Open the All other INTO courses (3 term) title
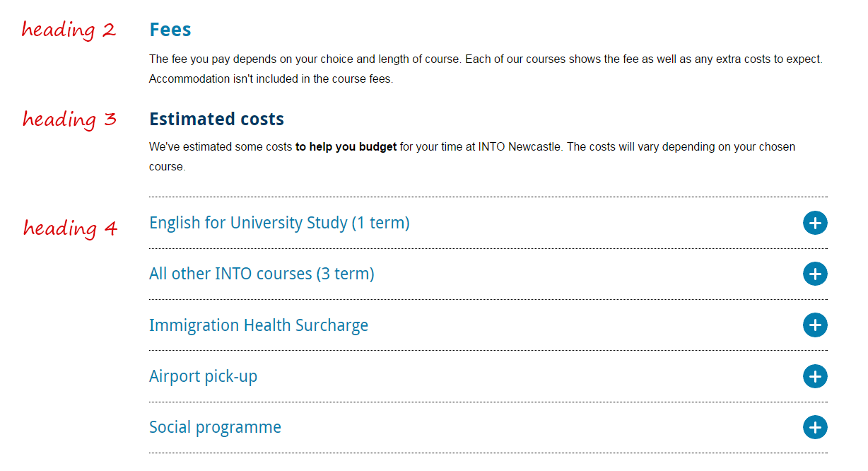 (262, 274)
